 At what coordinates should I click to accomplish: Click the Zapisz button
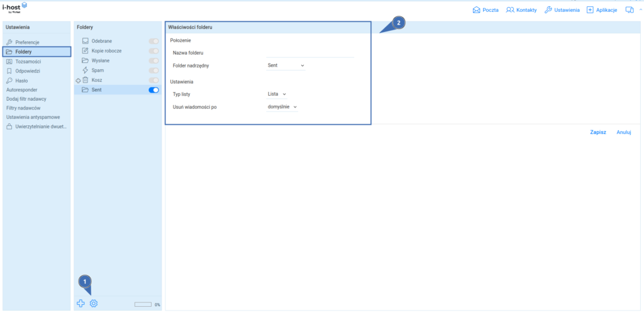pyautogui.click(x=597, y=132)
